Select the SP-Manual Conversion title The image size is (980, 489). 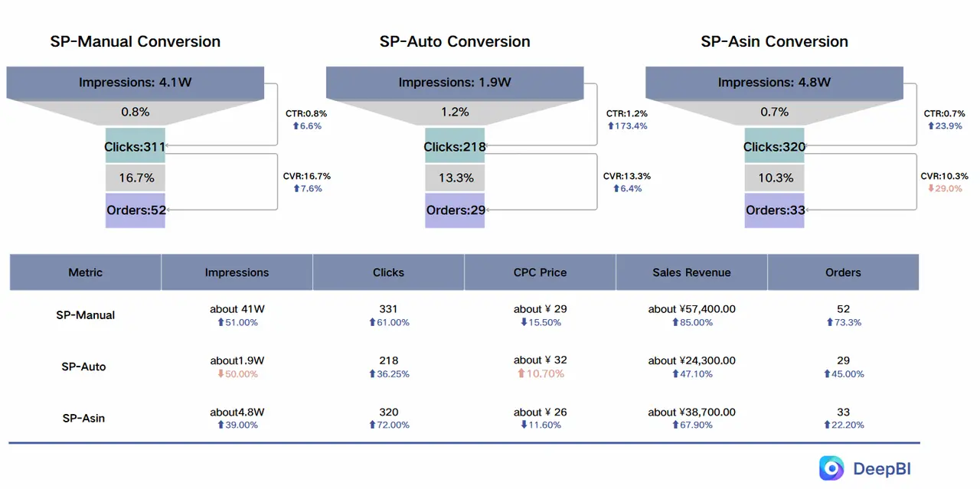click(x=136, y=41)
